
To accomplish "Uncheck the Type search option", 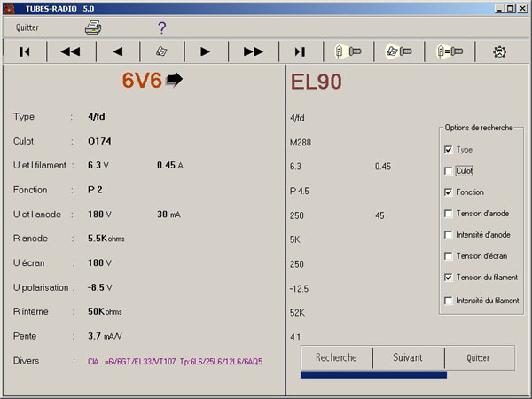I will pyautogui.click(x=448, y=150).
